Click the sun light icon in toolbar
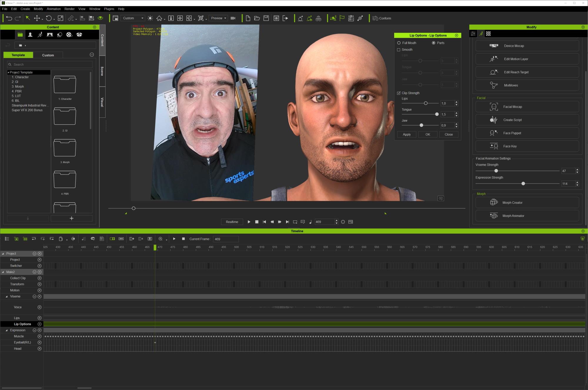Screen dimensions: 588x390 150,18
